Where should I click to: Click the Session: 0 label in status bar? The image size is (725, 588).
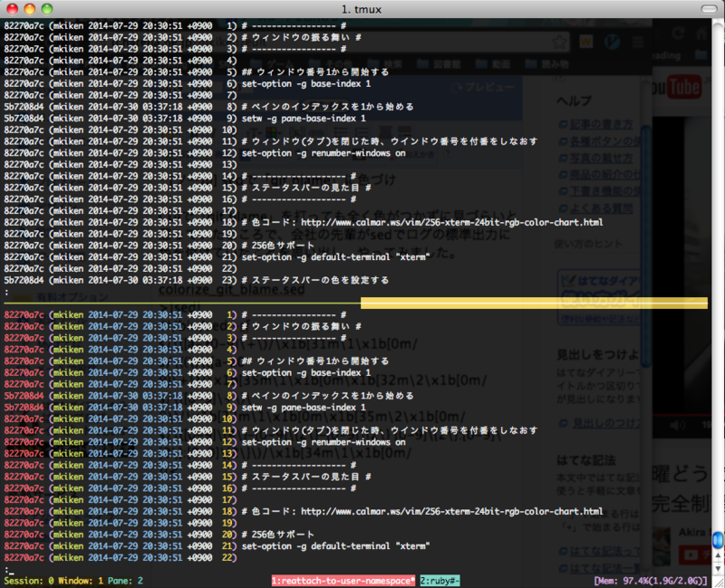[28, 581]
